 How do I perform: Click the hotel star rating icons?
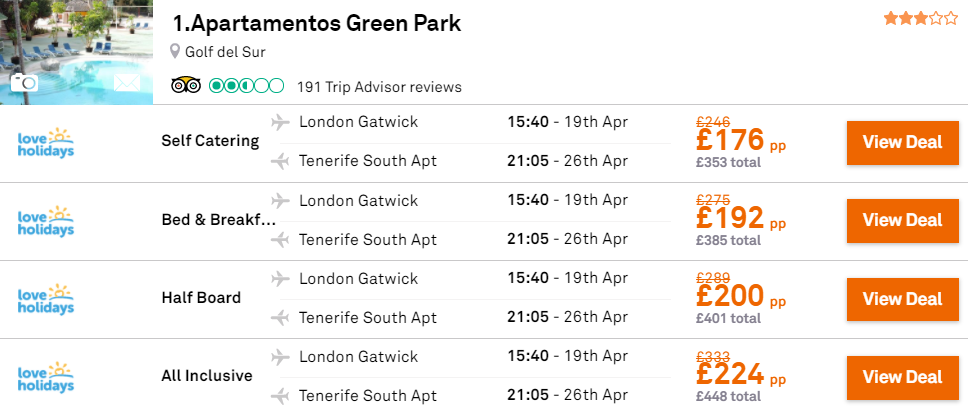920,19
